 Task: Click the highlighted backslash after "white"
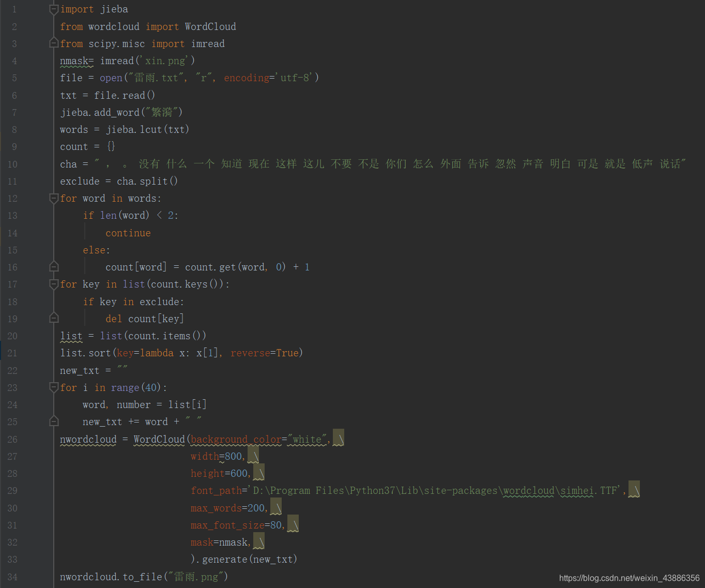pyautogui.click(x=339, y=438)
